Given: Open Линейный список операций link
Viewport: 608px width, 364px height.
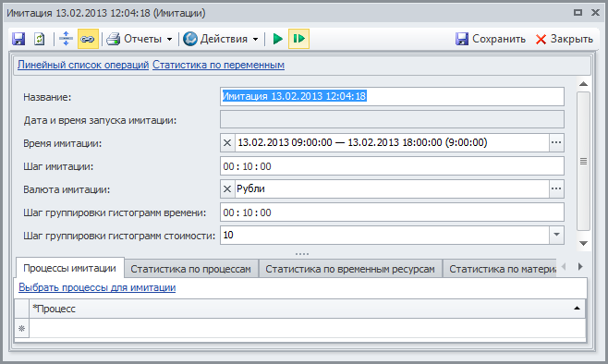Looking at the screenshot, I should pos(83,65).
